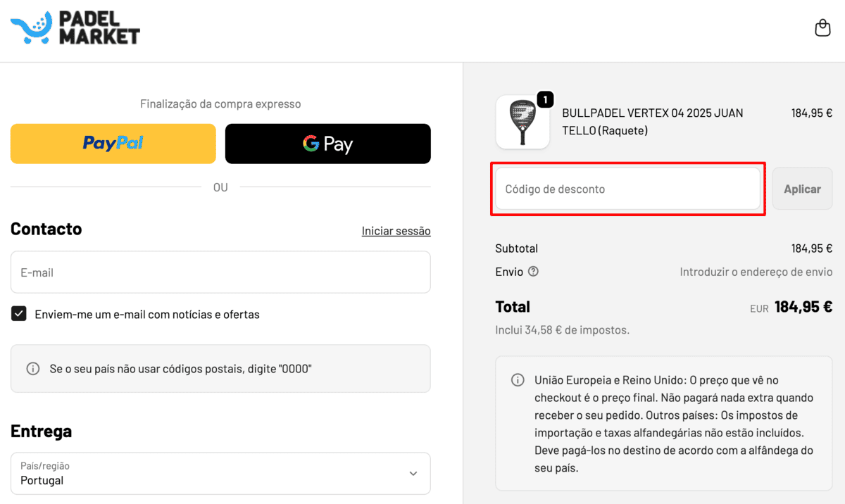The image size is (845, 504).
Task: Click the info icon beside postal code note
Action: point(32,368)
